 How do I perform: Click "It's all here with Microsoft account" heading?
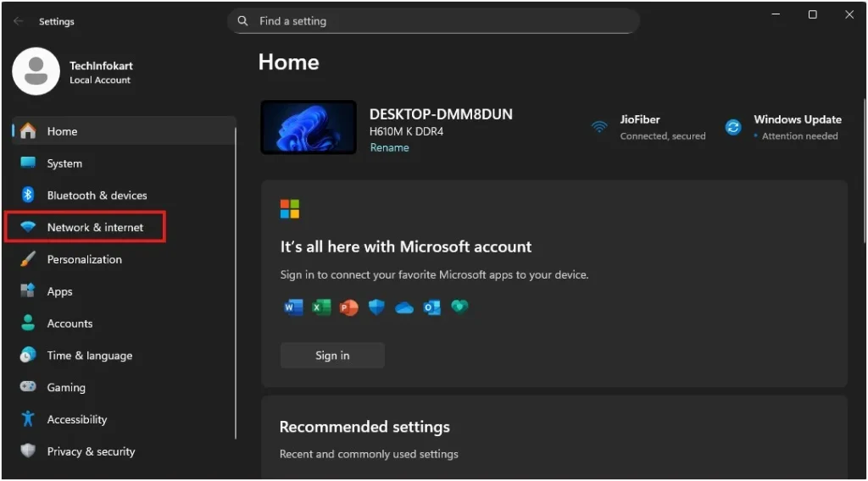pyautogui.click(x=406, y=246)
